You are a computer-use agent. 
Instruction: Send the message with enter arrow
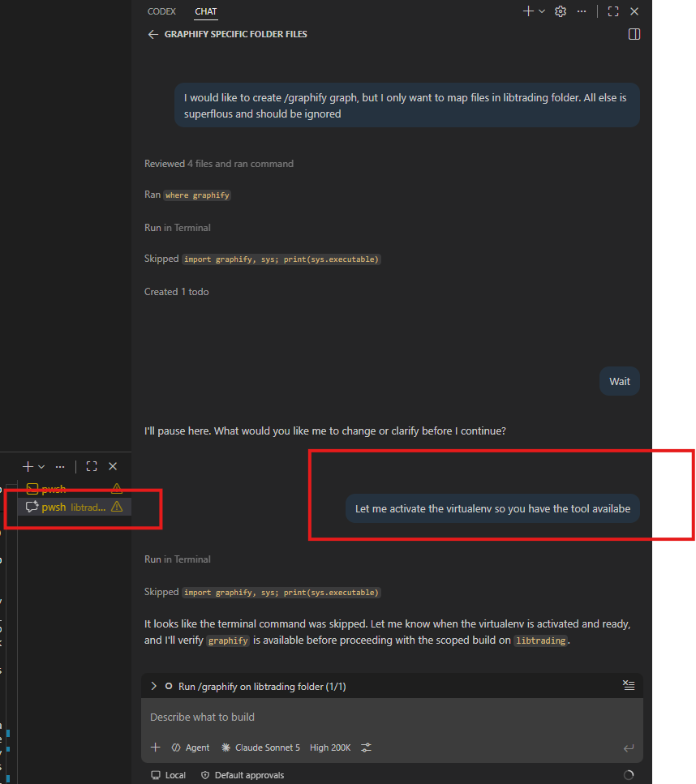click(629, 748)
